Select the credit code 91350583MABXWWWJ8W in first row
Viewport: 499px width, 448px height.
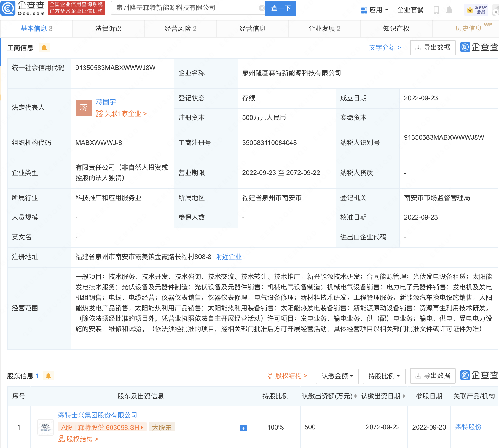coord(116,68)
